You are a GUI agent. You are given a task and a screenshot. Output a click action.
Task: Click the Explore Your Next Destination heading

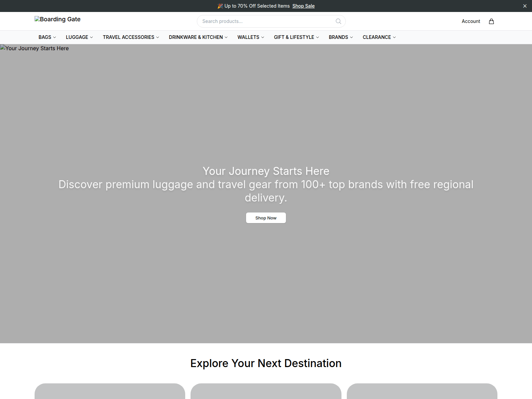pos(266,363)
